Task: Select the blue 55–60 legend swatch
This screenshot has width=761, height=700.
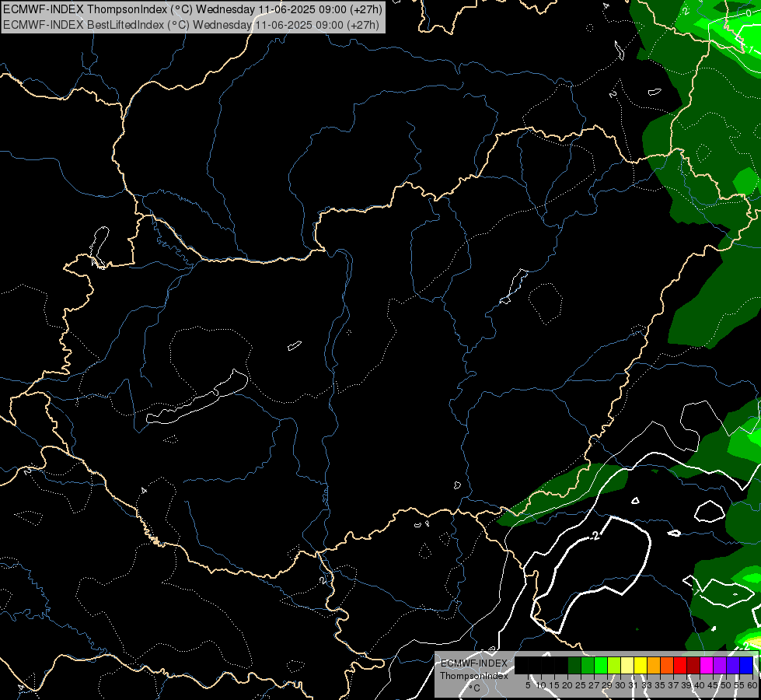Action: 746,665
